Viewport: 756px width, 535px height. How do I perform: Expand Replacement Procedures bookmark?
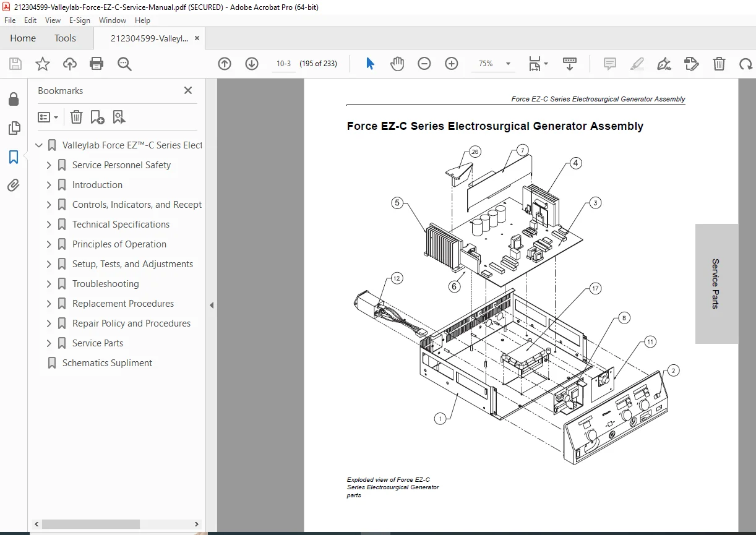click(49, 304)
